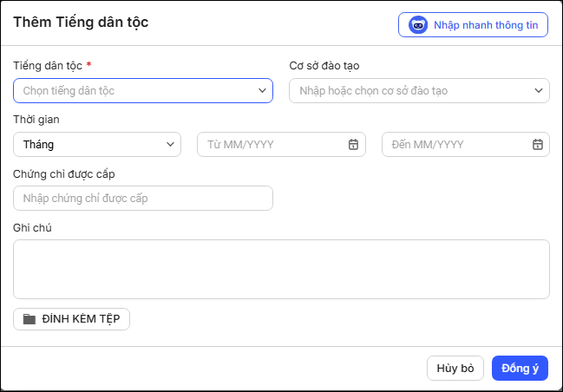
Task: Open calendar picker for Đến MM/YYYY
Action: 538,144
